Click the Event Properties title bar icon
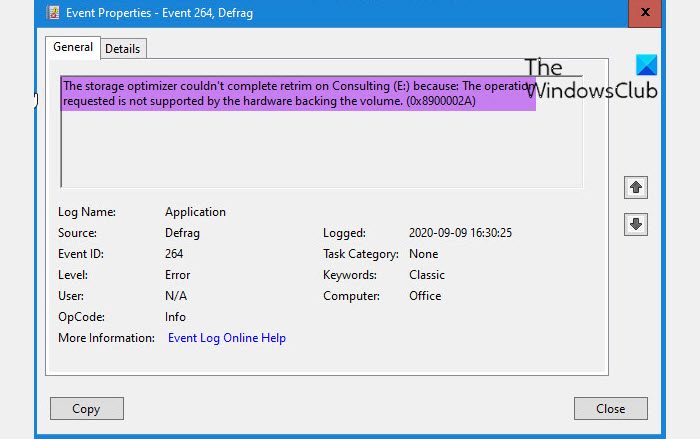The image size is (700, 439). [x=54, y=13]
